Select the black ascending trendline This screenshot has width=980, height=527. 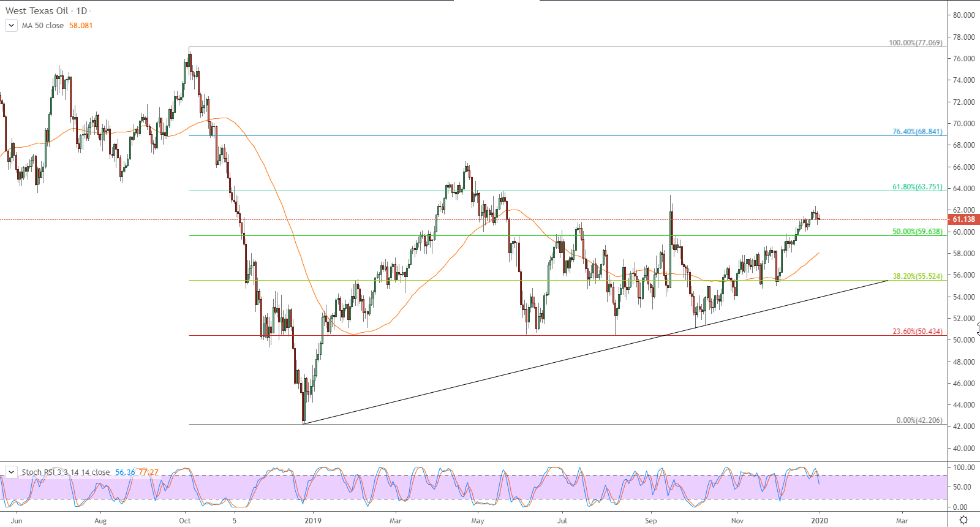[595, 352]
